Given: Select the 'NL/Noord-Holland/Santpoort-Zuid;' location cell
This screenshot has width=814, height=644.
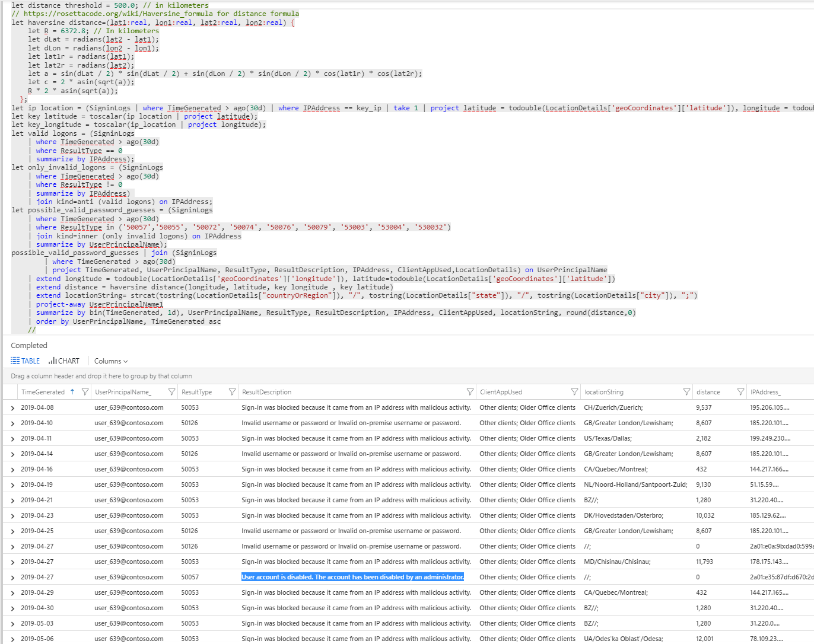Looking at the screenshot, I should (x=635, y=484).
